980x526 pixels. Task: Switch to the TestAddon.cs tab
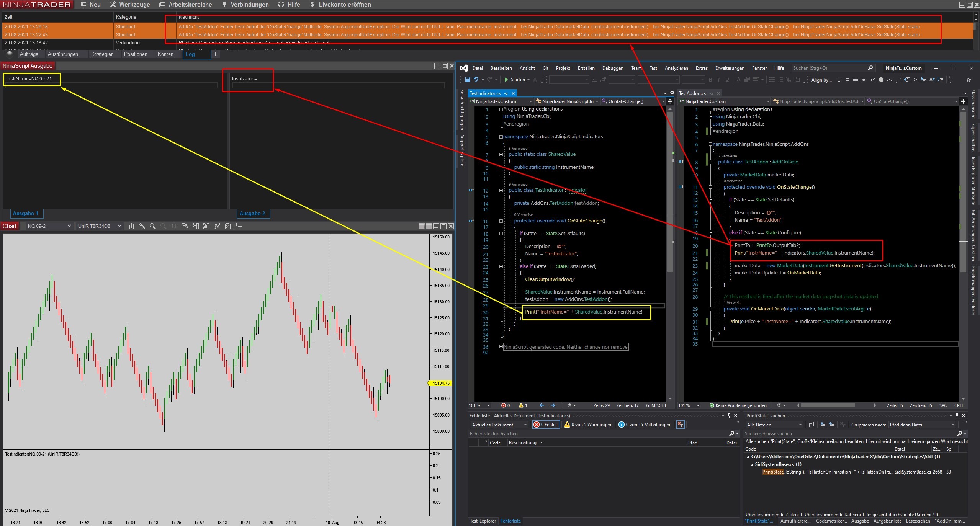[692, 93]
